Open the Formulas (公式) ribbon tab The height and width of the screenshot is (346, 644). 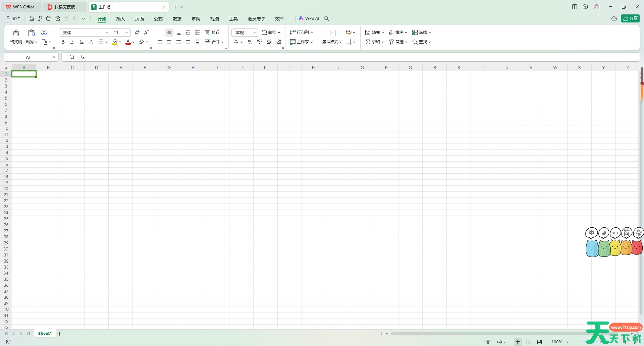click(x=158, y=19)
